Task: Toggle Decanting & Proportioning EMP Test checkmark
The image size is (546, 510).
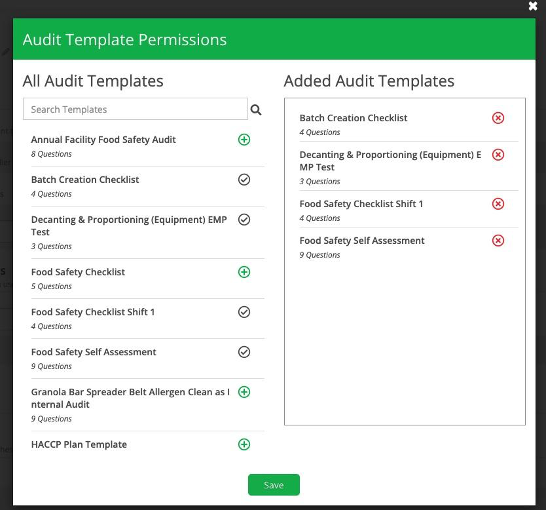Action: coord(244,220)
